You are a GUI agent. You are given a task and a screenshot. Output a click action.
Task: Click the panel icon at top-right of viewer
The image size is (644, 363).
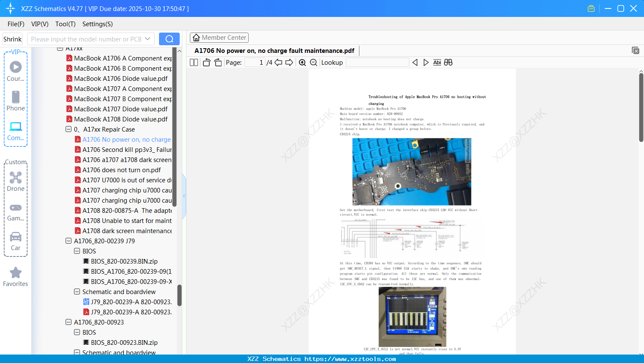[636, 50]
